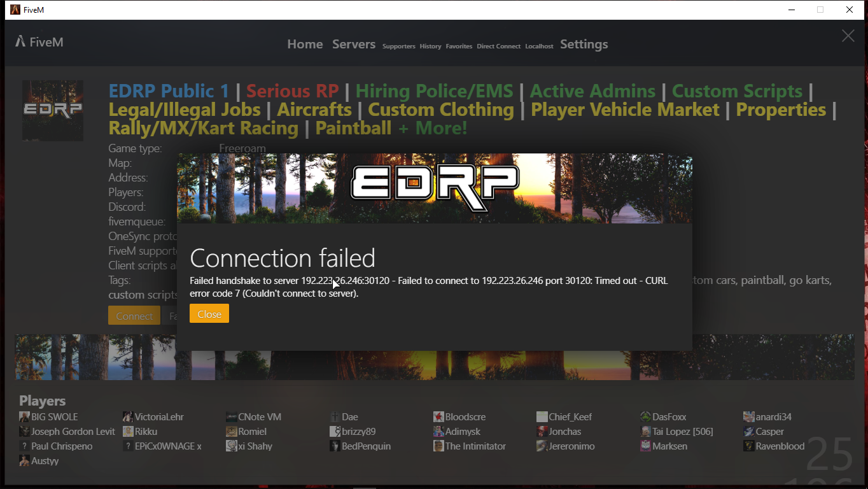Click Ravenblood player avatar
Screen dimensions: 868x489
[749, 446]
